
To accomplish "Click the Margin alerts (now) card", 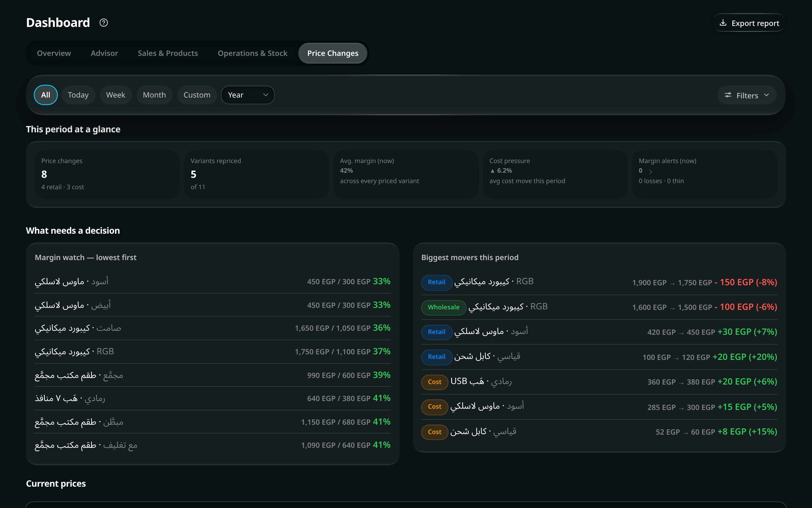I will (705, 174).
